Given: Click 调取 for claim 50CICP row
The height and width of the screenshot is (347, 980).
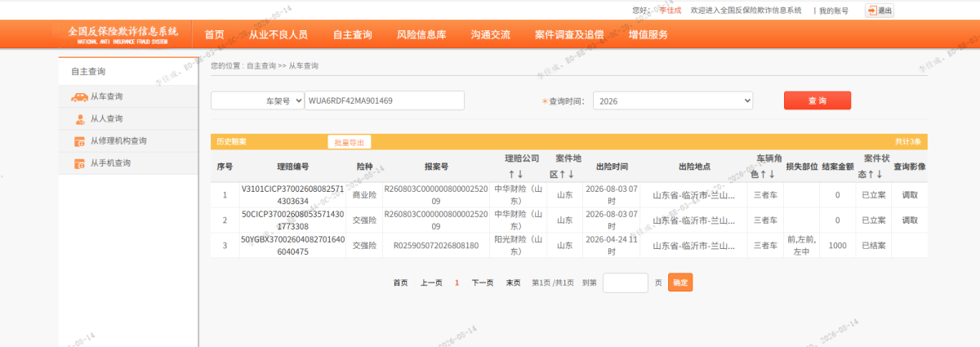Looking at the screenshot, I should coord(910,220).
